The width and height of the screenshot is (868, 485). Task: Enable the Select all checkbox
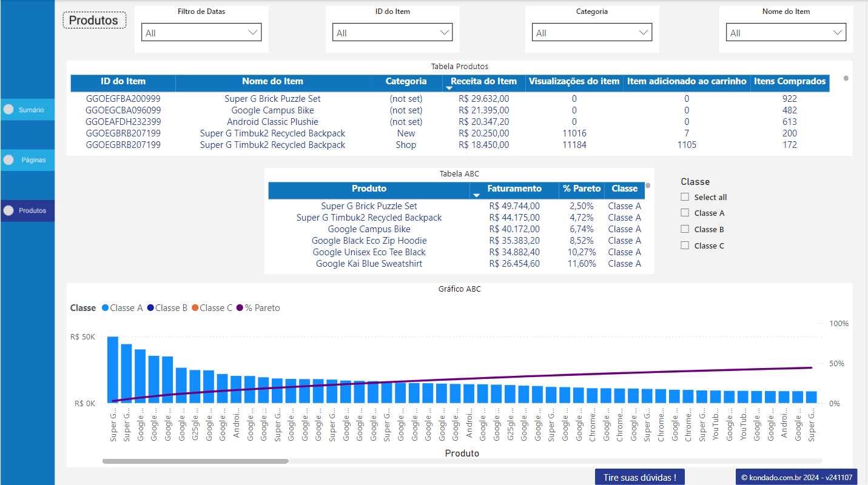(686, 196)
